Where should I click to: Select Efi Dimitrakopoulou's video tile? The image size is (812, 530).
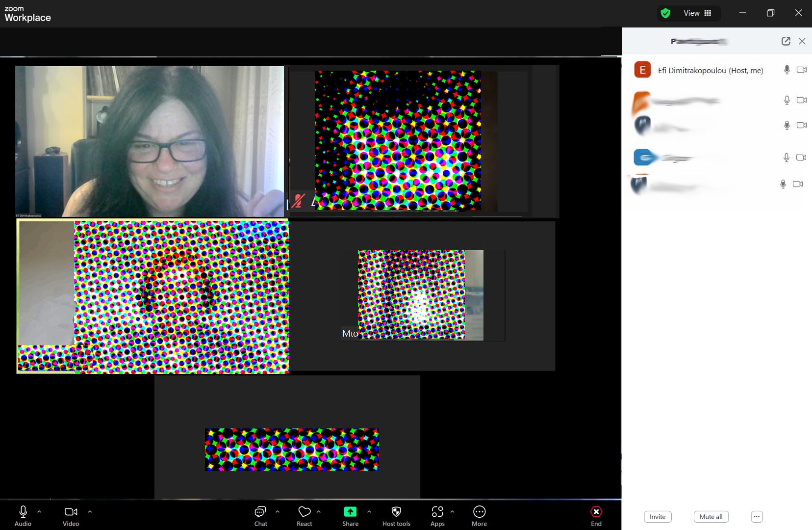pyautogui.click(x=150, y=141)
